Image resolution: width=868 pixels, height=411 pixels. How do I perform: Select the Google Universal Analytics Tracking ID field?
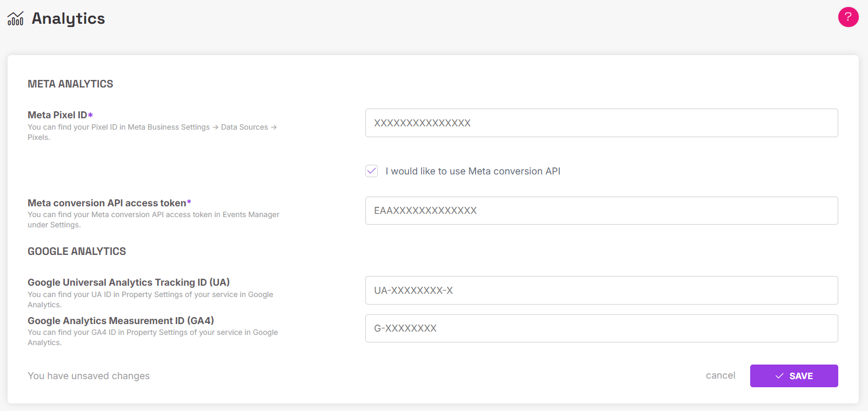pyautogui.click(x=601, y=291)
